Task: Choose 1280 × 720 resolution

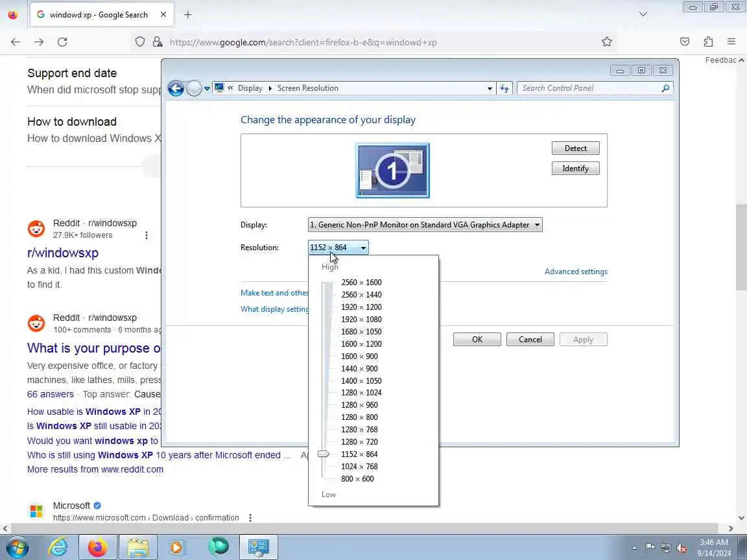Action: [x=360, y=442]
